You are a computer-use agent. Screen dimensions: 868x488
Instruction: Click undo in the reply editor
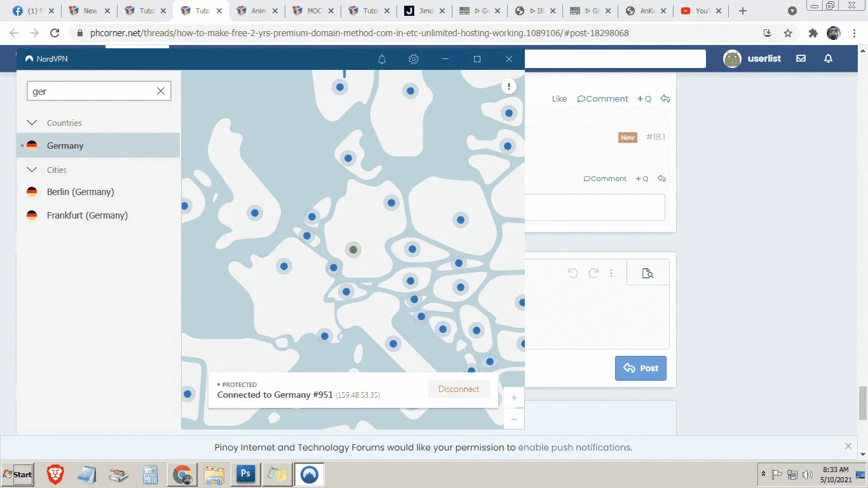point(573,273)
